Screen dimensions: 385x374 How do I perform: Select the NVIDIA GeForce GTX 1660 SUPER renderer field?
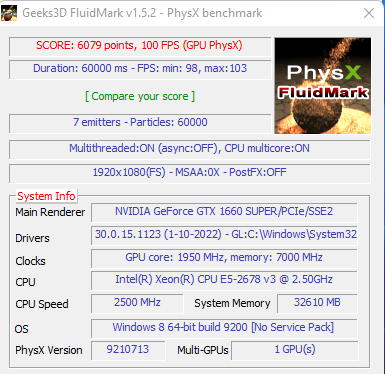pyautogui.click(x=224, y=212)
